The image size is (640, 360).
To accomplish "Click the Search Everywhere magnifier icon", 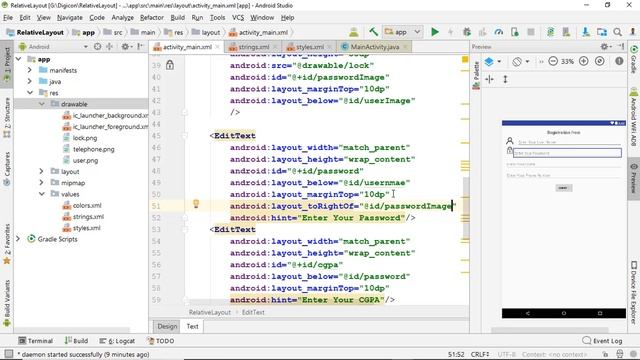I will click(x=618, y=32).
